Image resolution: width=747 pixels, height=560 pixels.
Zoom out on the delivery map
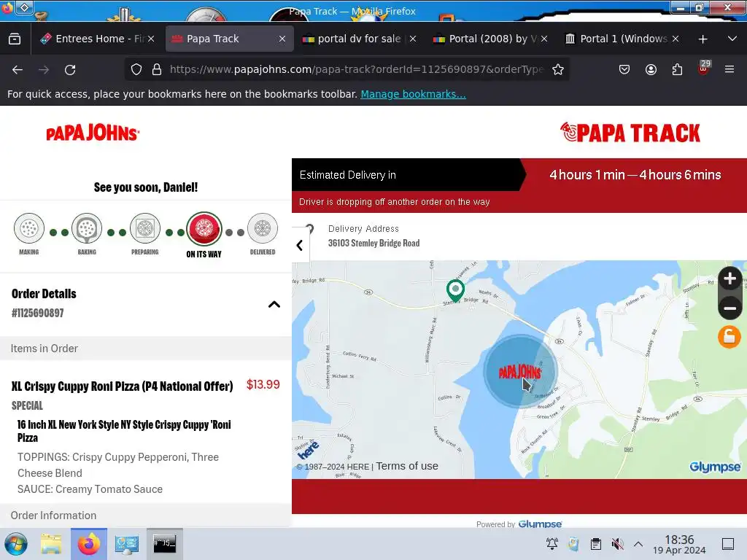click(729, 308)
